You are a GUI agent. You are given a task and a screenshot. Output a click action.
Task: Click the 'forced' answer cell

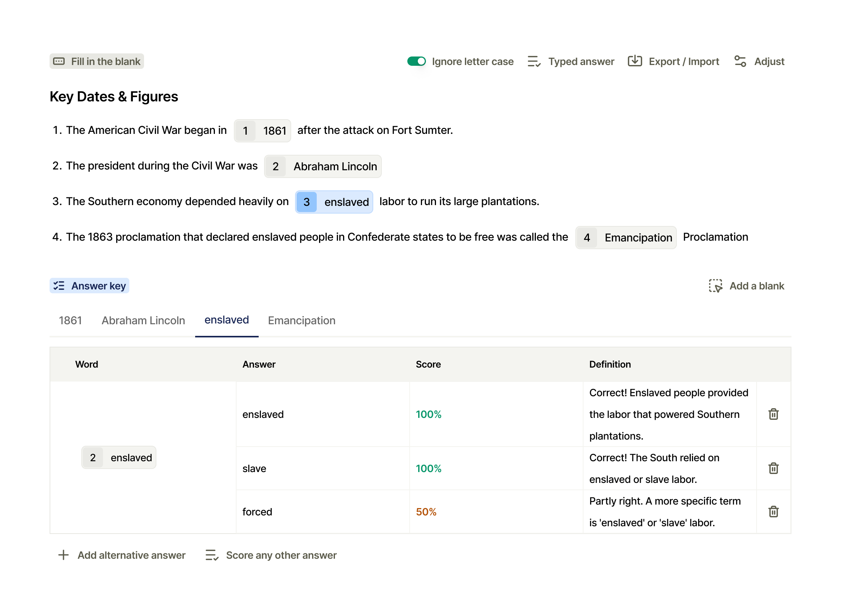pyautogui.click(x=323, y=512)
